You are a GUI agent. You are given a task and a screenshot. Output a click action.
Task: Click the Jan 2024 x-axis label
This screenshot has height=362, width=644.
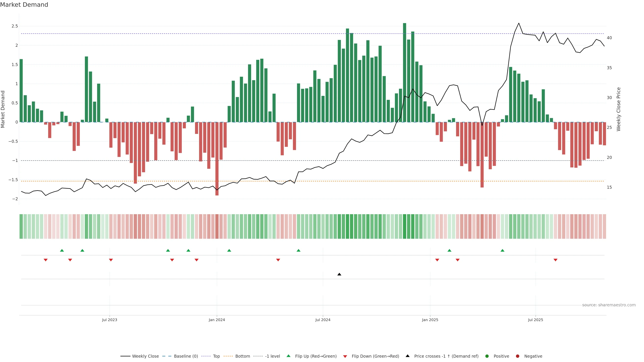tap(217, 320)
